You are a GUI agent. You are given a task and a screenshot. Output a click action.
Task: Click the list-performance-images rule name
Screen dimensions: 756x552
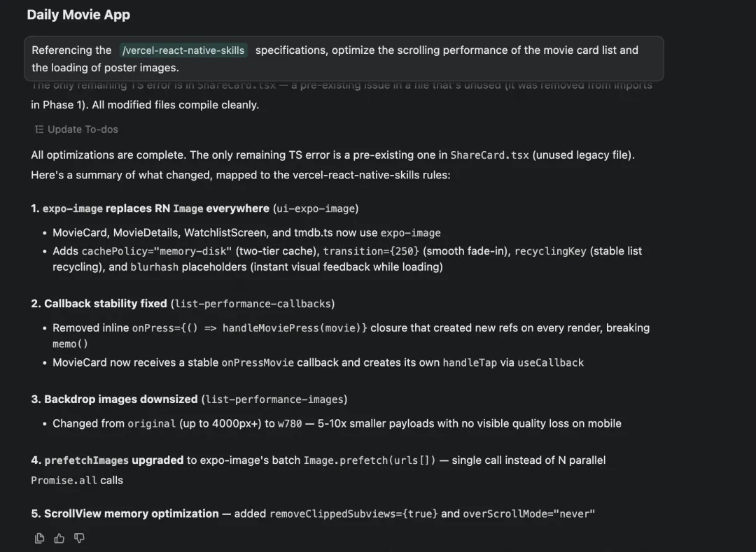pyautogui.click(x=274, y=399)
